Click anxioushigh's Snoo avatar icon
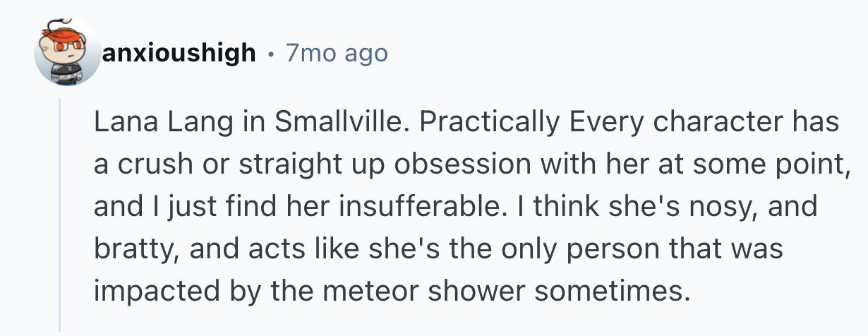This screenshot has width=868, height=336. [67, 53]
